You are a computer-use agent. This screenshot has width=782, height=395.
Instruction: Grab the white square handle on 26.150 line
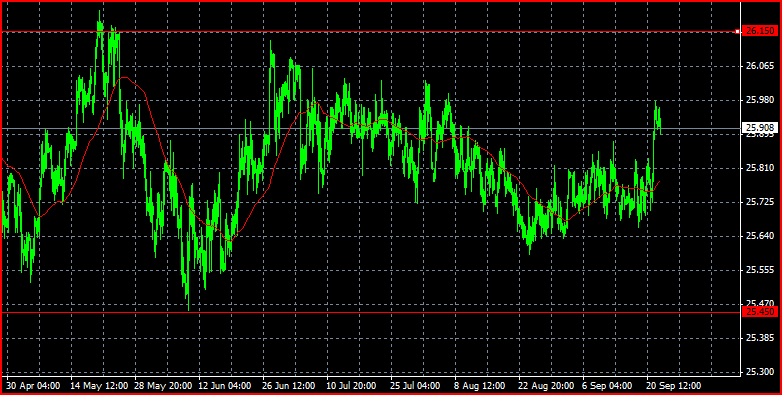(738, 32)
